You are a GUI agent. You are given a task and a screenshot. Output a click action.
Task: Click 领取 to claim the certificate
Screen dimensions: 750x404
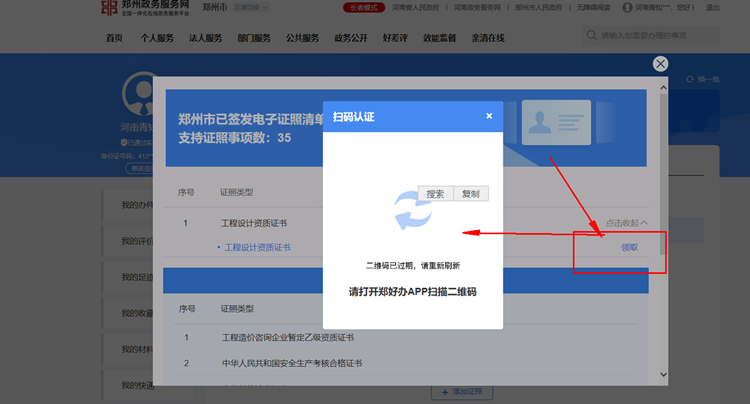(x=629, y=247)
